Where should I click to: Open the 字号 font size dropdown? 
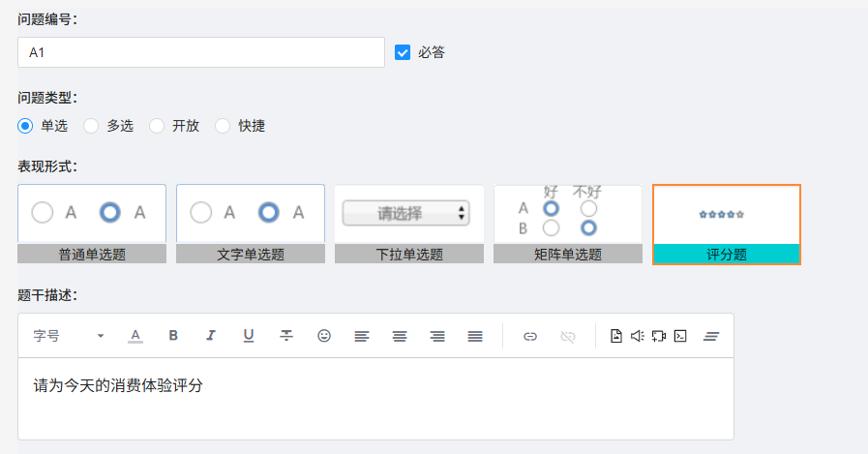pyautogui.click(x=69, y=336)
